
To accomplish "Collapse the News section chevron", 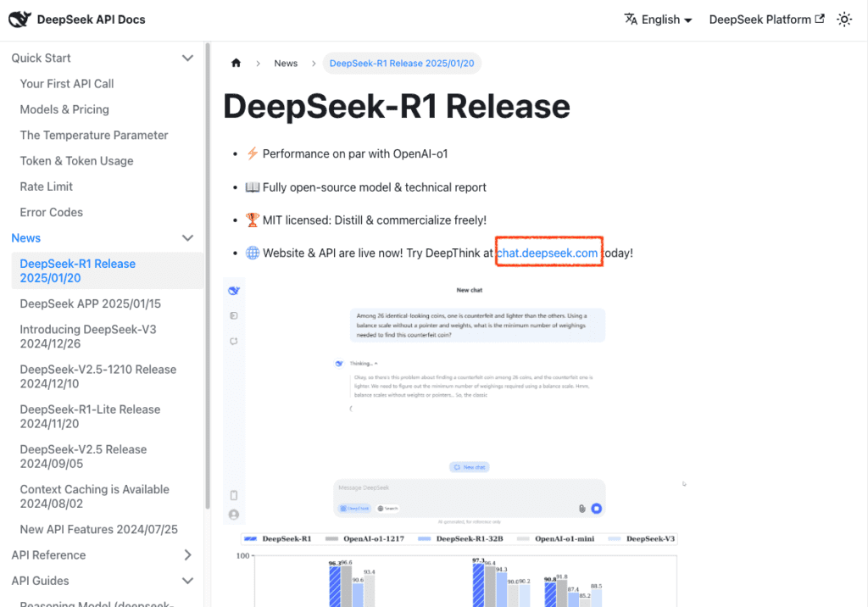I will (187, 238).
